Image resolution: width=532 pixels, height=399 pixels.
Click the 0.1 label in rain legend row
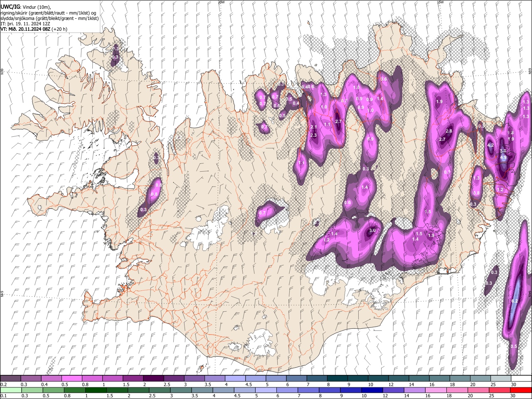coord(3,396)
